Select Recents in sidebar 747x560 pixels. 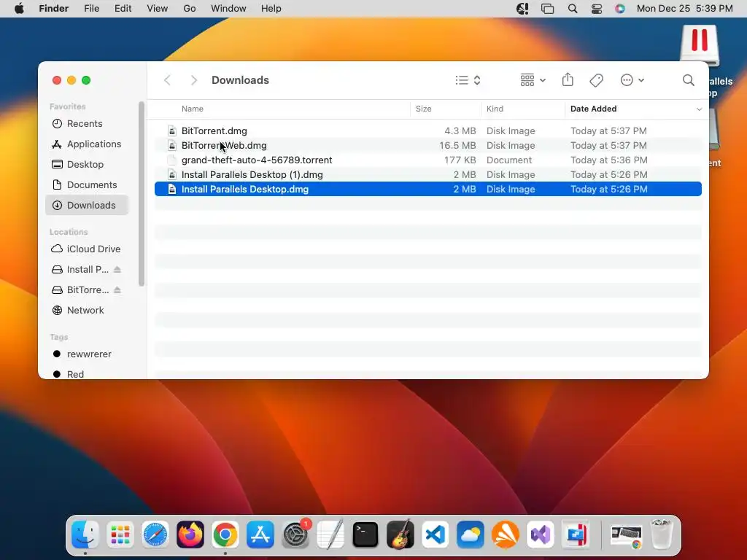click(x=88, y=124)
